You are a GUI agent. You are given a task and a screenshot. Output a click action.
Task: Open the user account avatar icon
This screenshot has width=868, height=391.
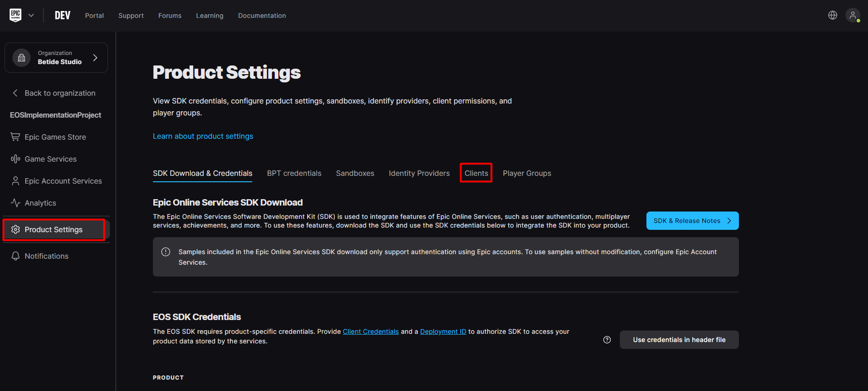click(x=852, y=15)
